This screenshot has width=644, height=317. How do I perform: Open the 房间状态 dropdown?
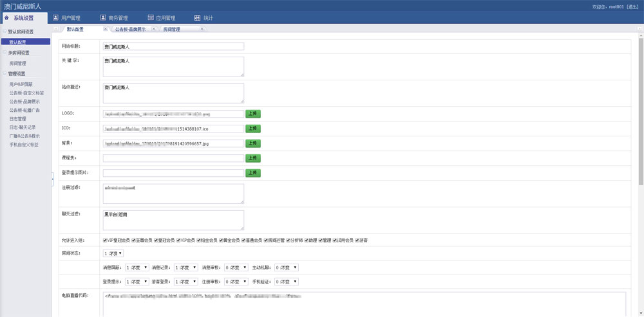[113, 253]
